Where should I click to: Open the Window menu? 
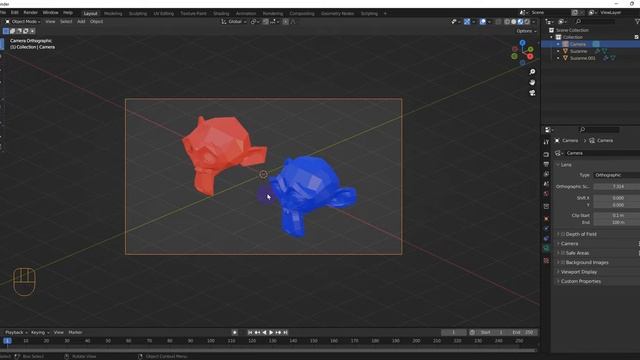50,13
